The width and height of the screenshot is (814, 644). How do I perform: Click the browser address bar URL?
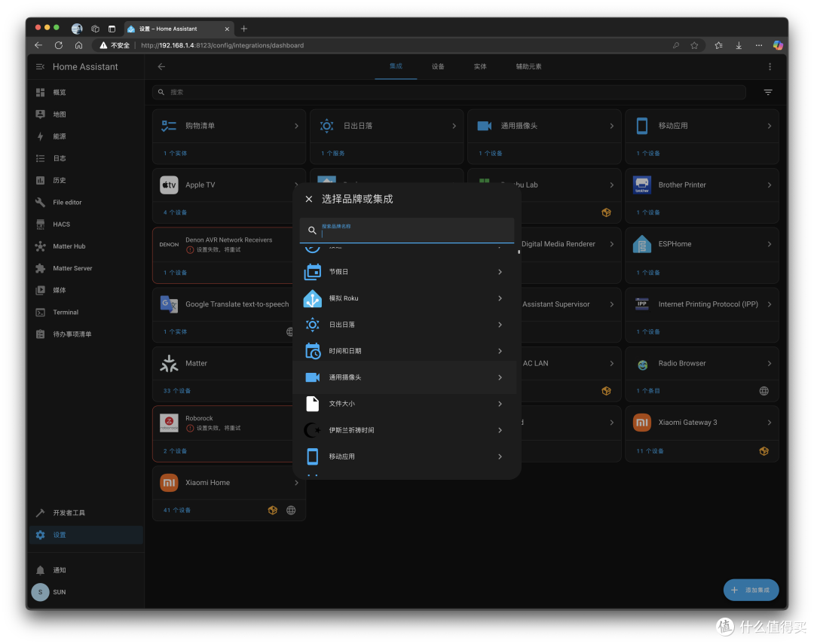[222, 46]
